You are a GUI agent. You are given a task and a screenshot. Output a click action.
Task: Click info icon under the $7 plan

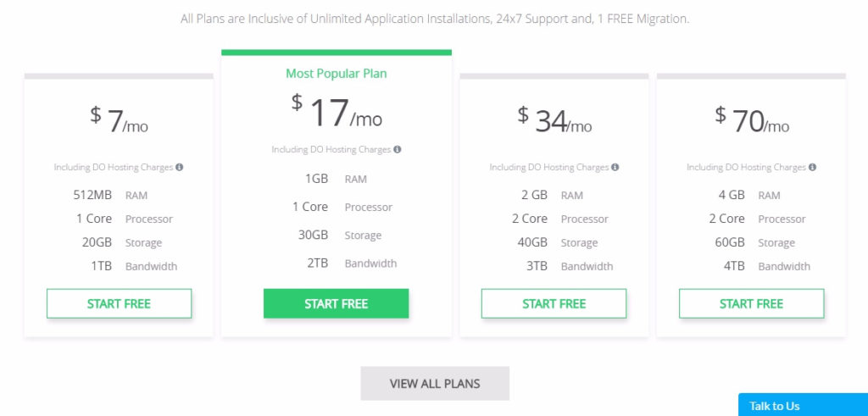[180, 167]
